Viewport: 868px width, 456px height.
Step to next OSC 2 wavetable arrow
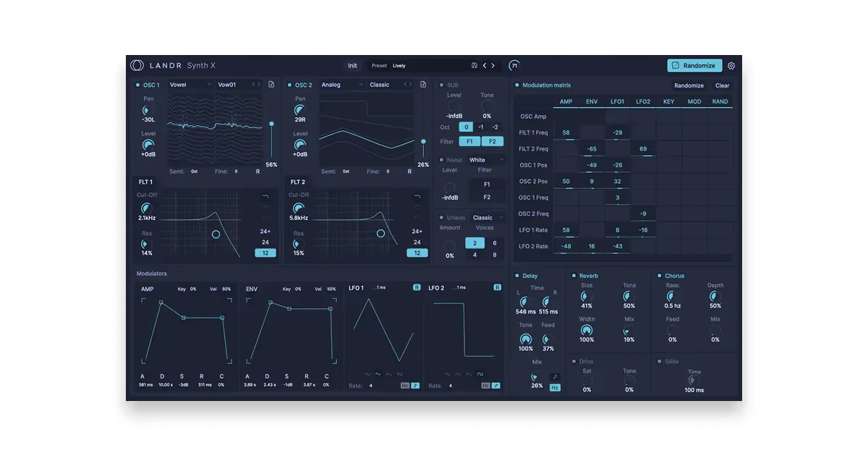pyautogui.click(x=411, y=85)
